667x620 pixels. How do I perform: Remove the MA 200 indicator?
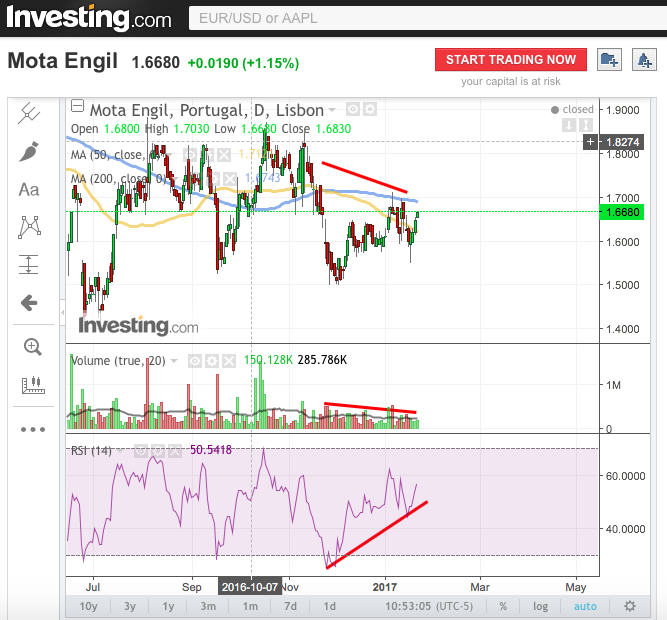(x=230, y=178)
